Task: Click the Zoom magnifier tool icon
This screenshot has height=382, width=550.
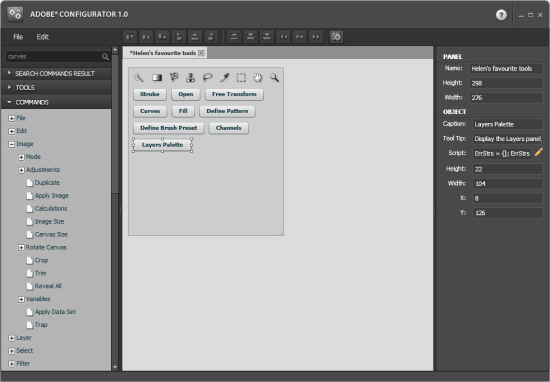Action: (274, 78)
